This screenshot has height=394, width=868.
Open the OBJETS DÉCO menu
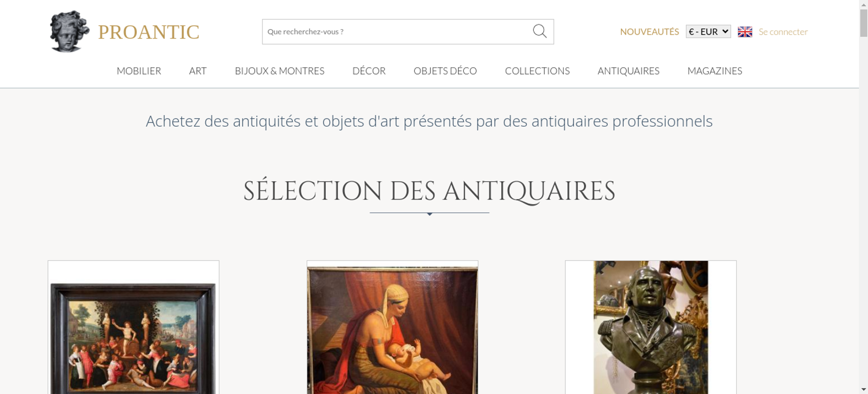445,71
